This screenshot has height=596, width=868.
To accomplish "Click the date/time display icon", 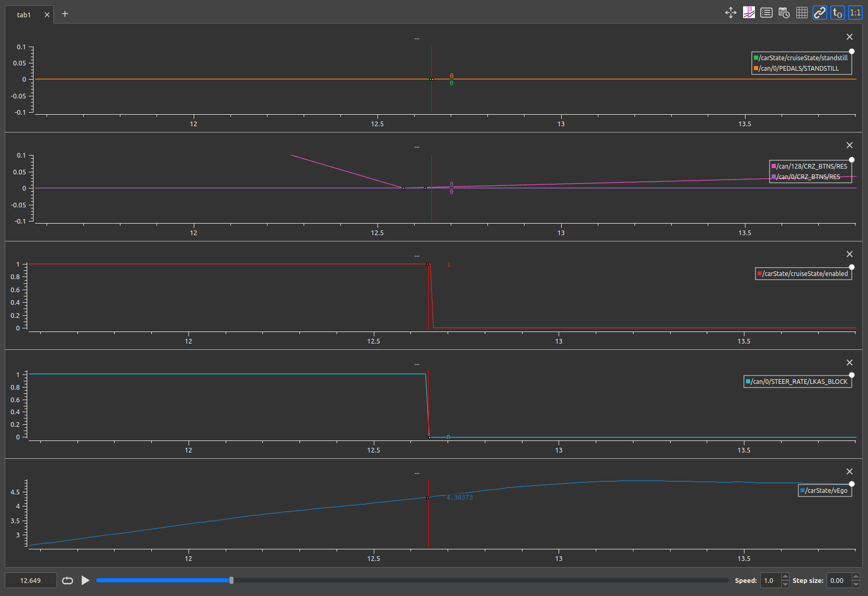I will pos(784,13).
